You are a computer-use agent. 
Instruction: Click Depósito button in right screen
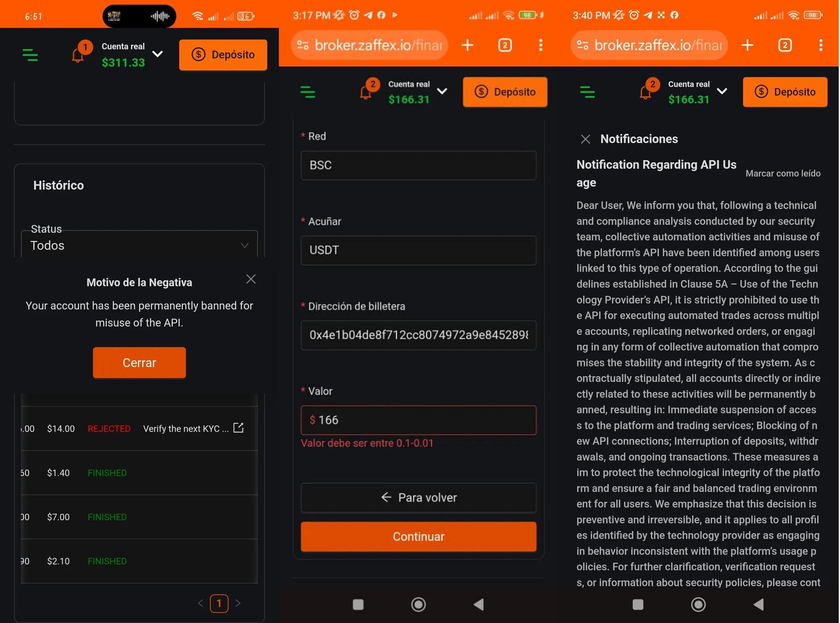click(x=785, y=92)
